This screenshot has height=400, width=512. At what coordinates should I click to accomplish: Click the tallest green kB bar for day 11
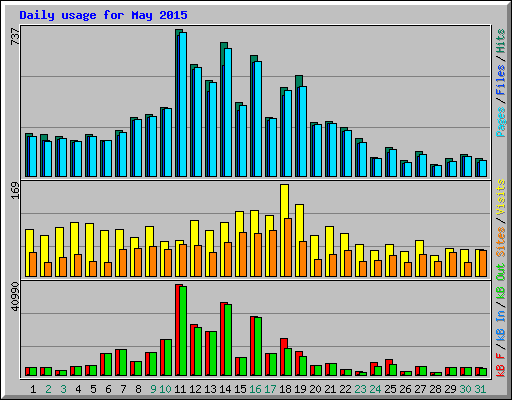pos(183,331)
